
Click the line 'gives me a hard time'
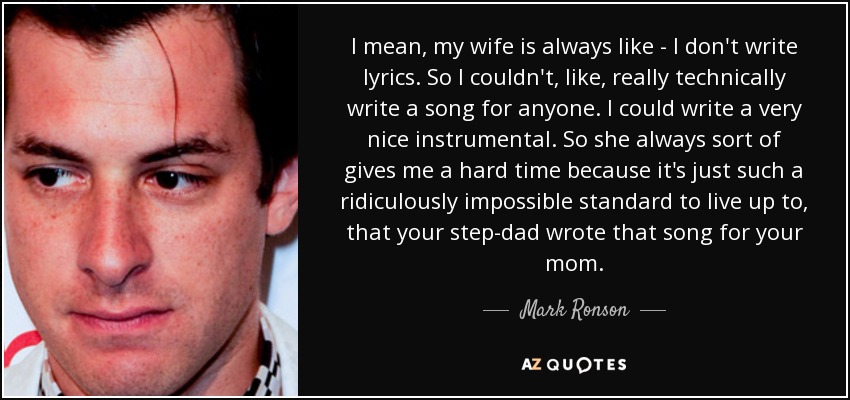click(574, 172)
